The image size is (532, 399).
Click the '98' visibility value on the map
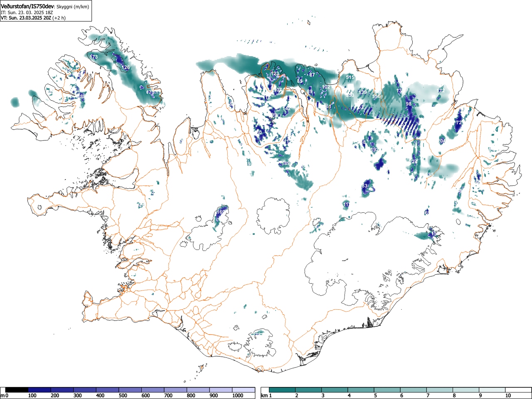pos(409,104)
